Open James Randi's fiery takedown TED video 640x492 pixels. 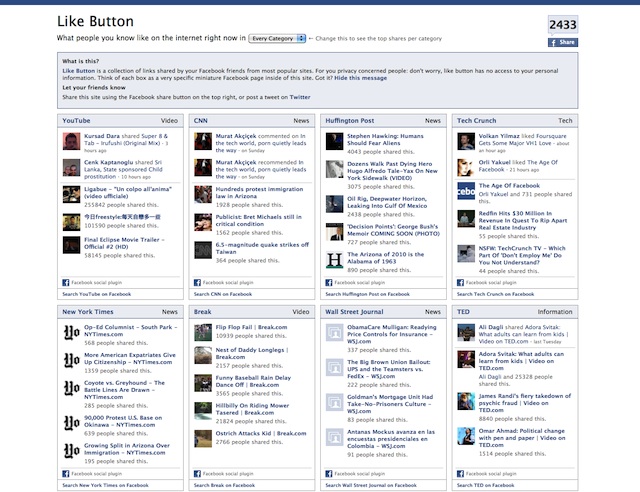point(524,403)
